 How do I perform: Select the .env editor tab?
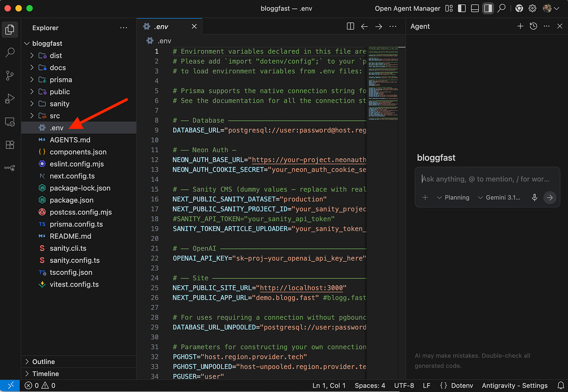pyautogui.click(x=161, y=27)
